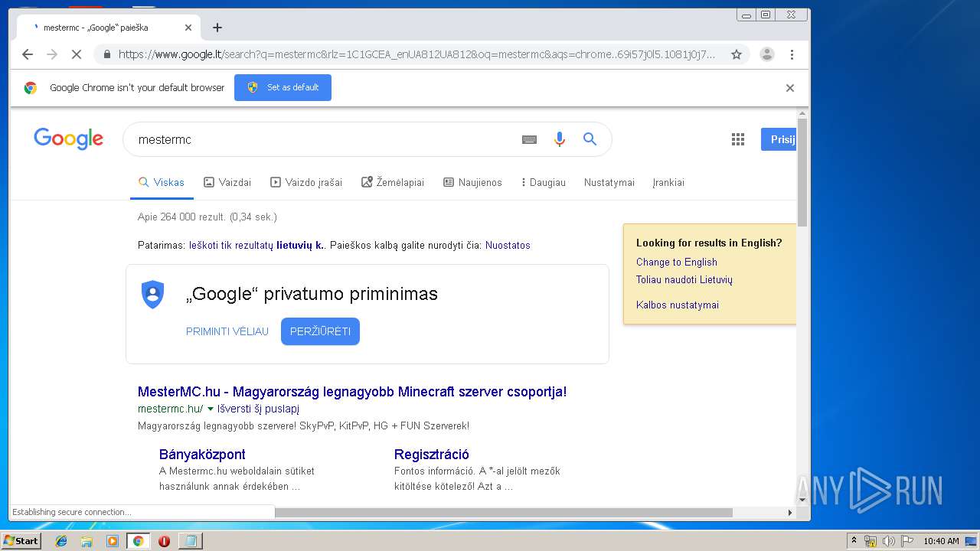Show hidden system tray icons
The width and height of the screenshot is (980, 551).
(x=854, y=540)
